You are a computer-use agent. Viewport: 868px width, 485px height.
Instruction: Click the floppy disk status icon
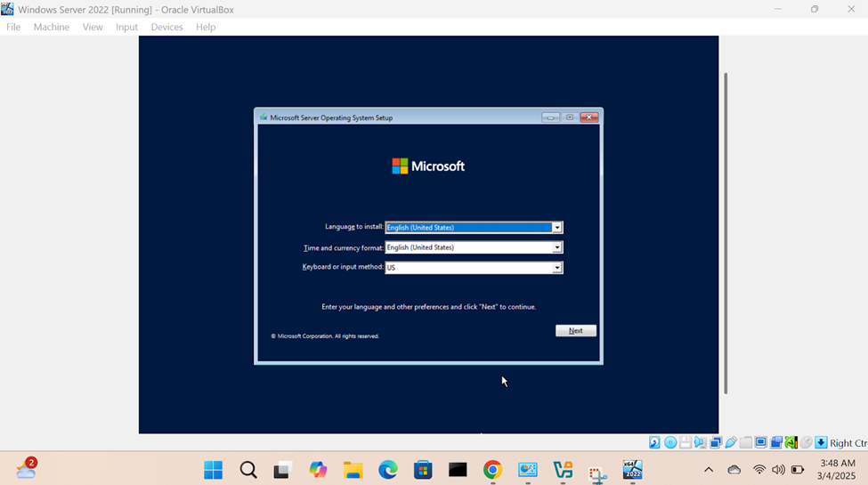(685, 442)
